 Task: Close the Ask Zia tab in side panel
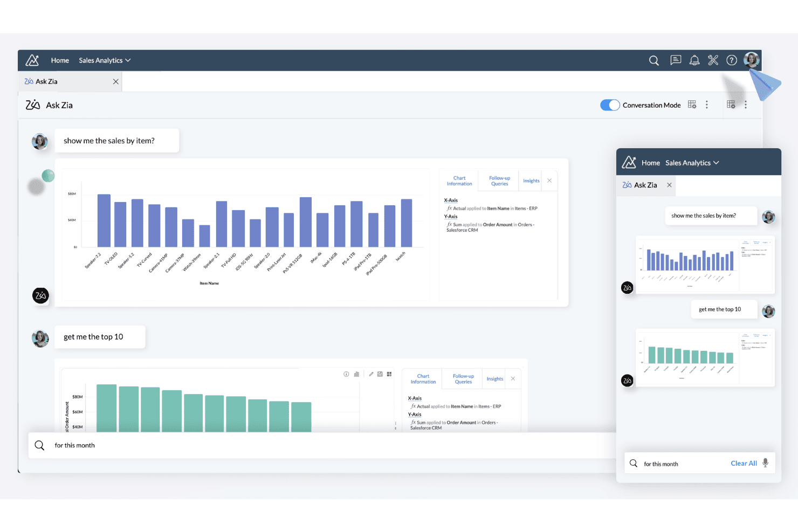point(669,185)
